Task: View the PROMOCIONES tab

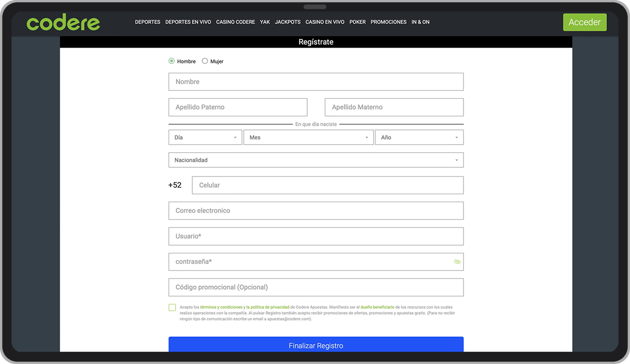Action: 389,22
